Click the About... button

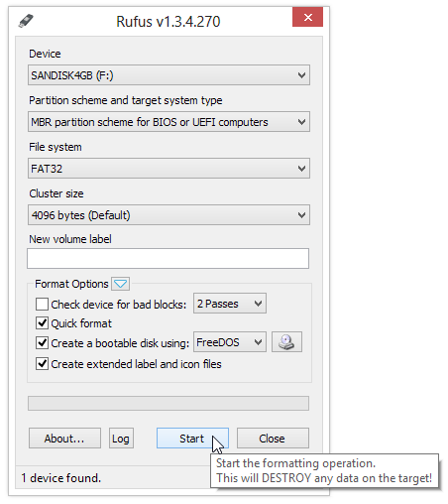pyautogui.click(x=64, y=439)
